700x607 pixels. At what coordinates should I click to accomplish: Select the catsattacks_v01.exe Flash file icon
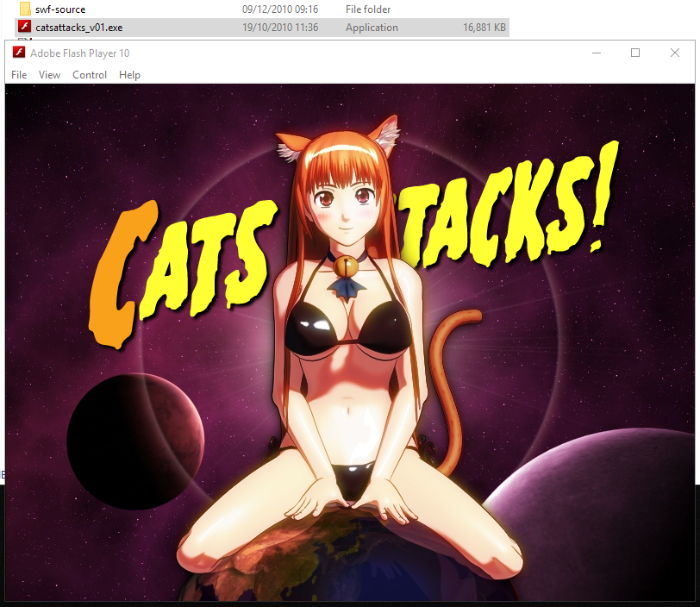click(x=24, y=27)
